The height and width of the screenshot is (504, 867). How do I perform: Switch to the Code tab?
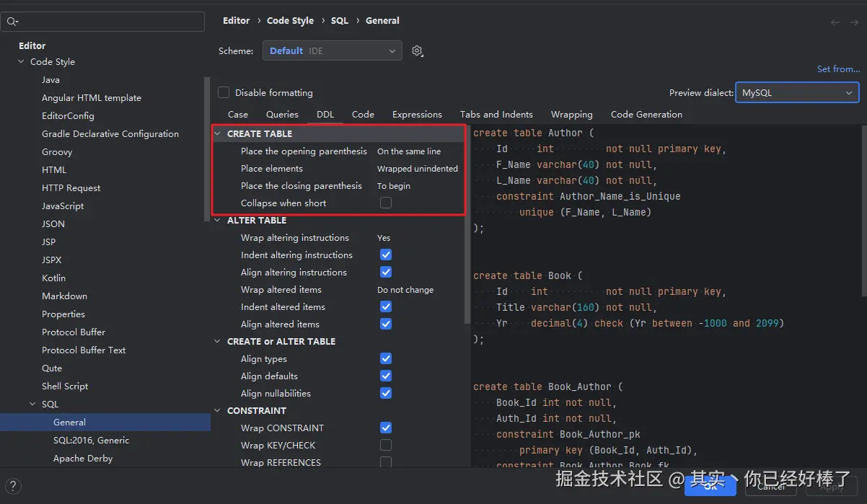(x=363, y=114)
